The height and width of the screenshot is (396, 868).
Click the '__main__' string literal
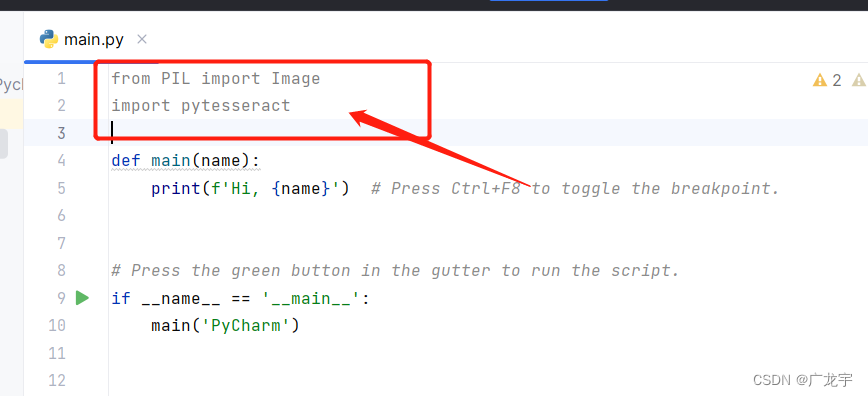click(x=311, y=299)
